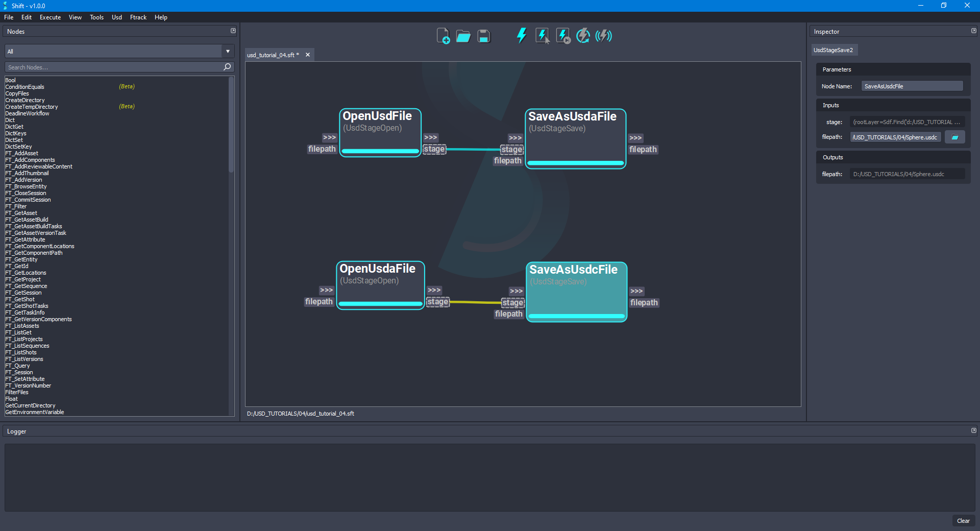Open the node category filter dropdown
This screenshot has width=980, height=531.
(227, 51)
